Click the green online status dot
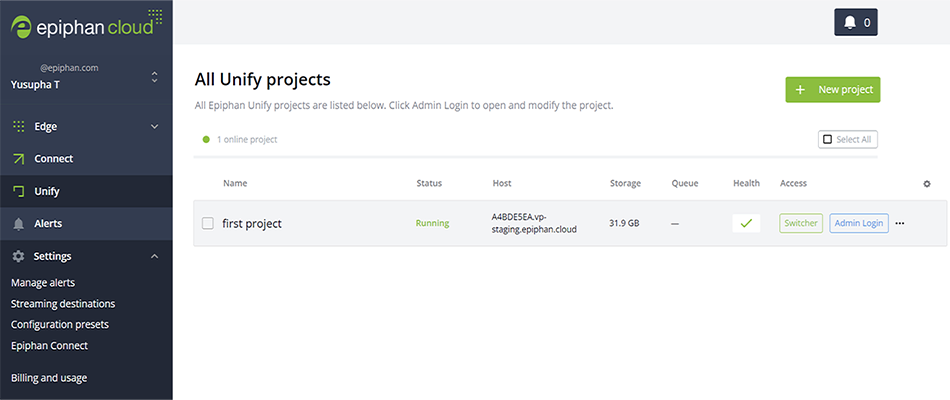Screen dimensions: 950x400 click(x=206, y=139)
